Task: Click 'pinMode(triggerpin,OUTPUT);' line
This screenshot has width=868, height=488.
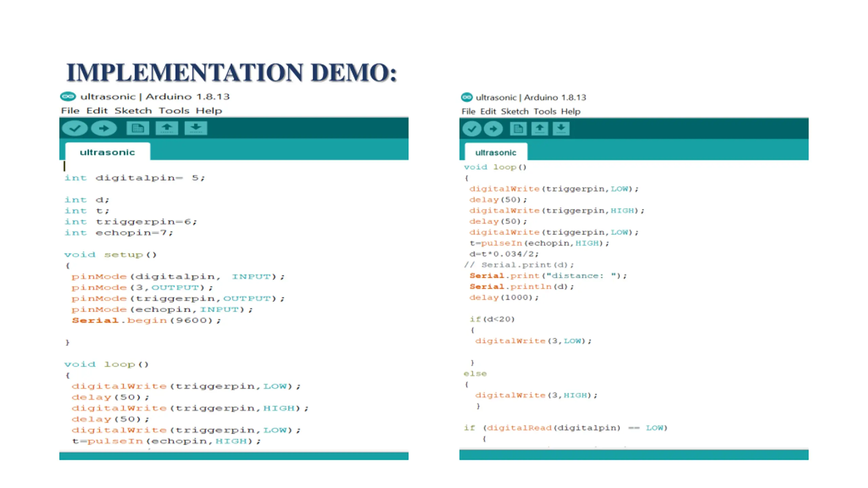Action: pyautogui.click(x=178, y=299)
